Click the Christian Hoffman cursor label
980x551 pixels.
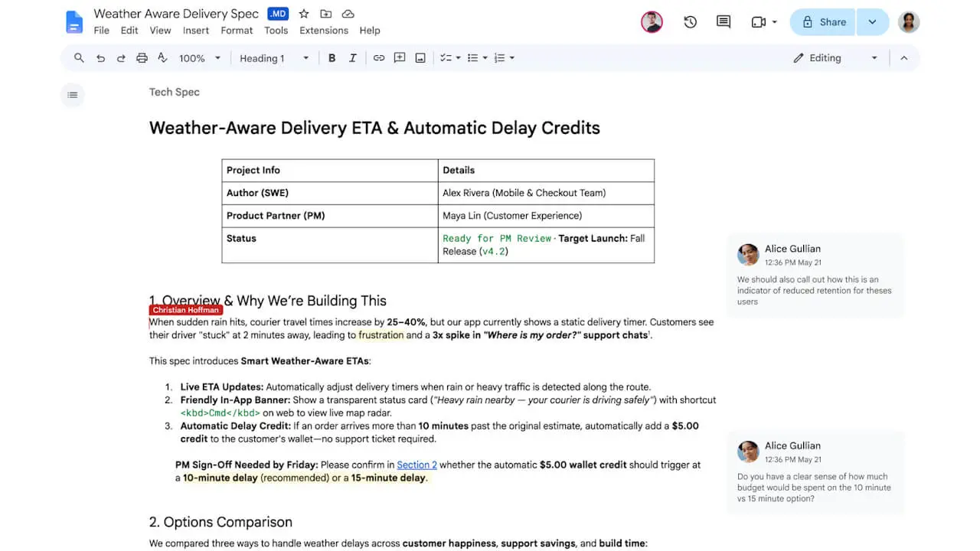185,310
